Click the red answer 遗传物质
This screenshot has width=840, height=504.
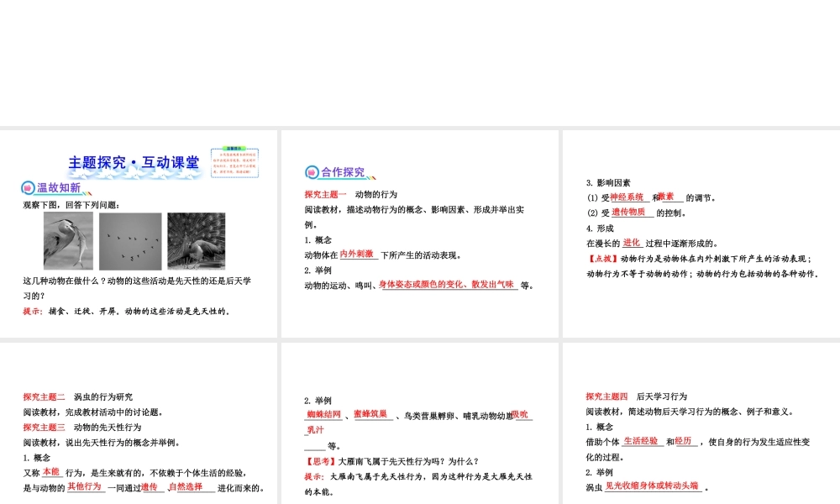tap(628, 212)
